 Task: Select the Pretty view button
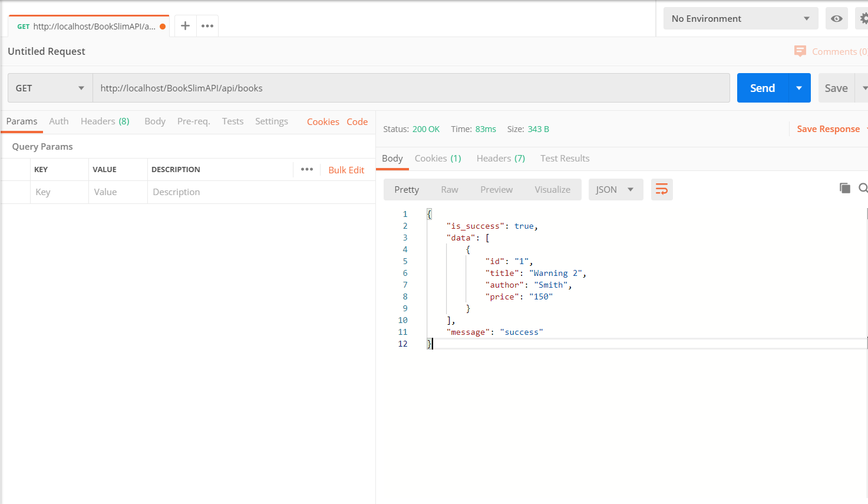pyautogui.click(x=407, y=189)
